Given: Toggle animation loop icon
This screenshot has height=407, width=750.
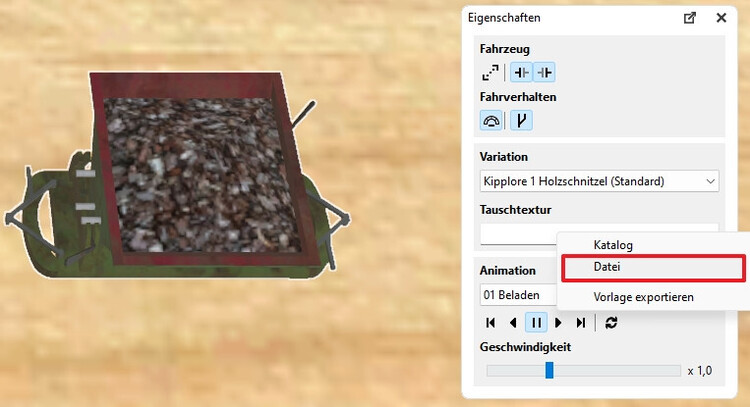Looking at the screenshot, I should (x=611, y=323).
